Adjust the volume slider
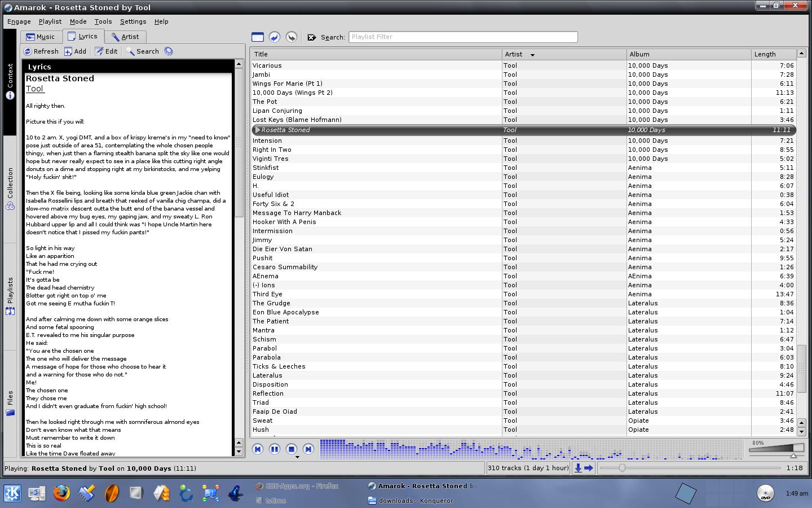The image size is (812, 508). [x=777, y=450]
